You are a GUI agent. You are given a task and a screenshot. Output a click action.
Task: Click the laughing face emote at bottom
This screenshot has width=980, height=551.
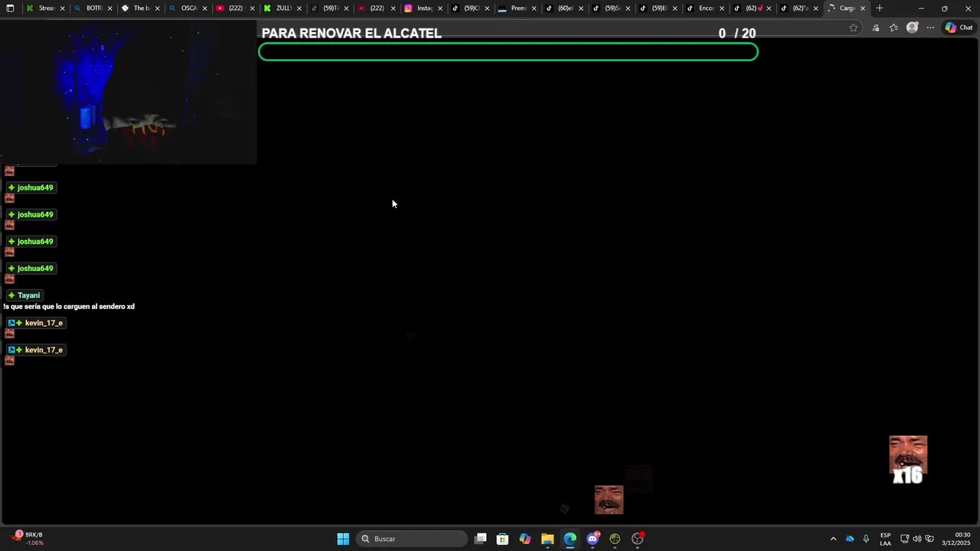click(x=609, y=500)
